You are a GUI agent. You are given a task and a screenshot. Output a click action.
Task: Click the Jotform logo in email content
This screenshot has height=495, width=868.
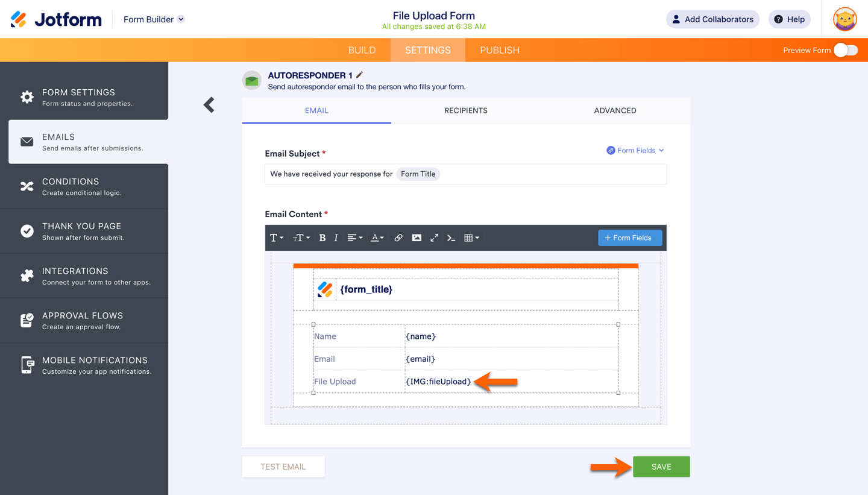point(325,289)
